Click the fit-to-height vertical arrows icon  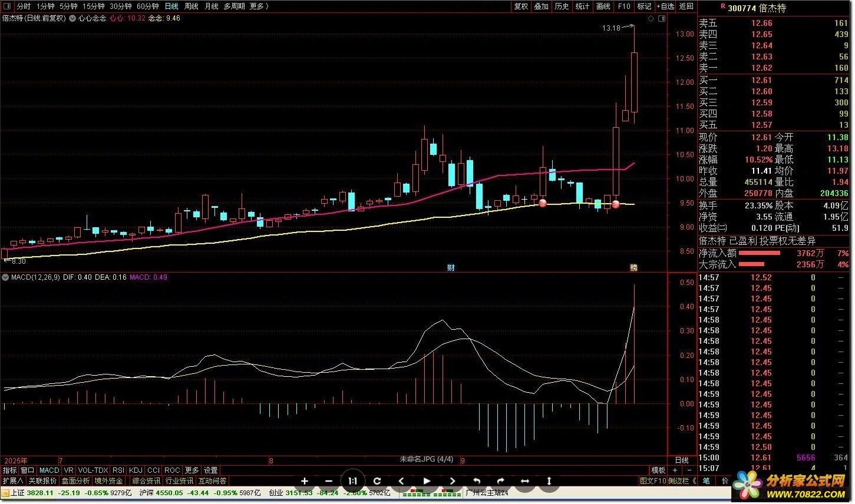coord(549,481)
